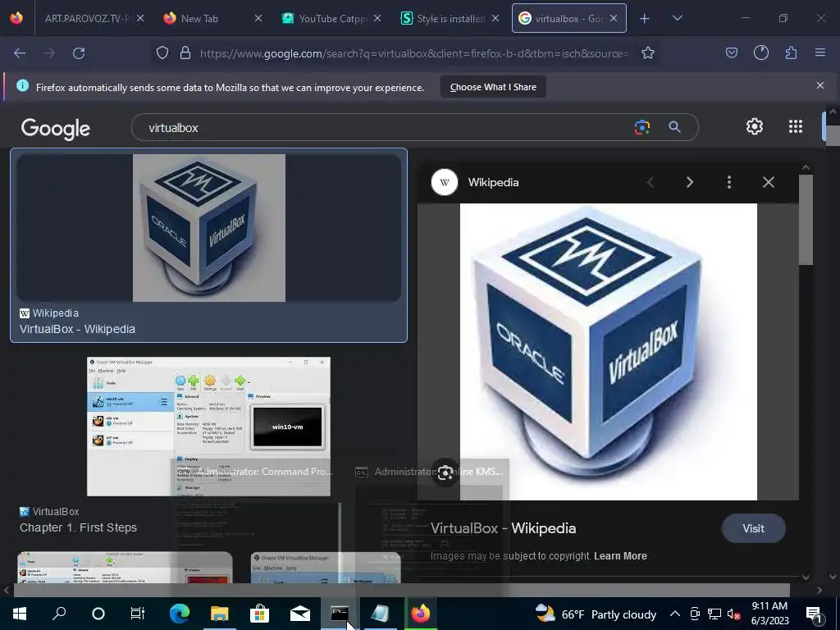The height and width of the screenshot is (630, 840).
Task: Open the Windows Start menu
Action: coord(20,614)
